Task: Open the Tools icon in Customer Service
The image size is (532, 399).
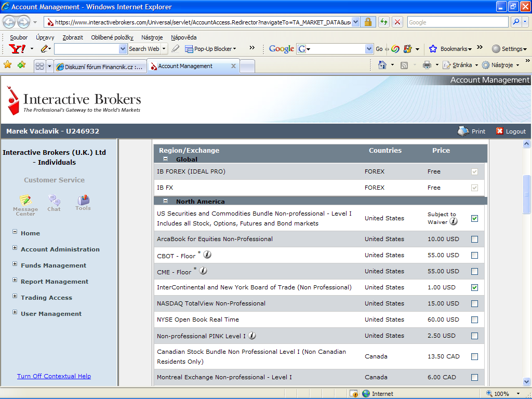Action: [83, 199]
